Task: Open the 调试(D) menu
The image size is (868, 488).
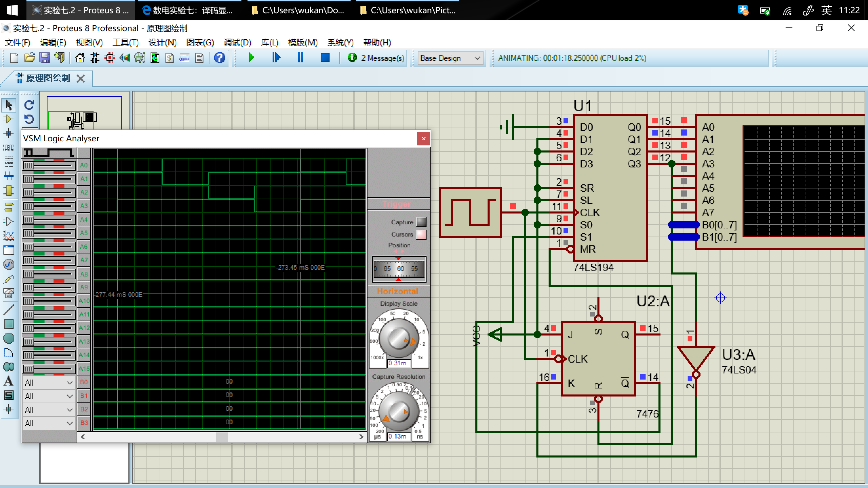Action: 237,42
